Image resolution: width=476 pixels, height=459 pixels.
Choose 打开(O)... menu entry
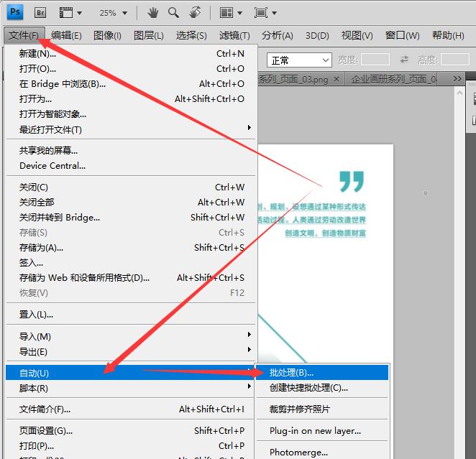(131, 69)
